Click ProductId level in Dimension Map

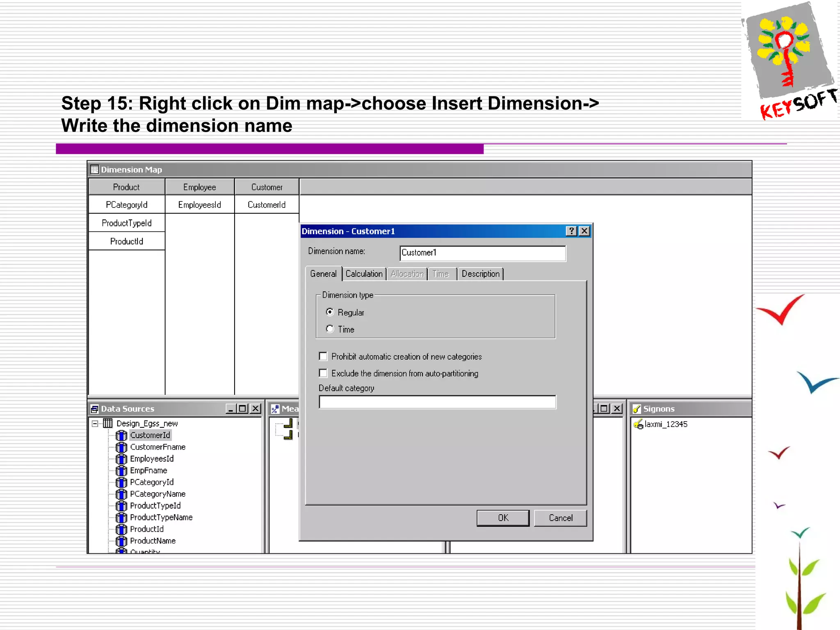tap(126, 241)
